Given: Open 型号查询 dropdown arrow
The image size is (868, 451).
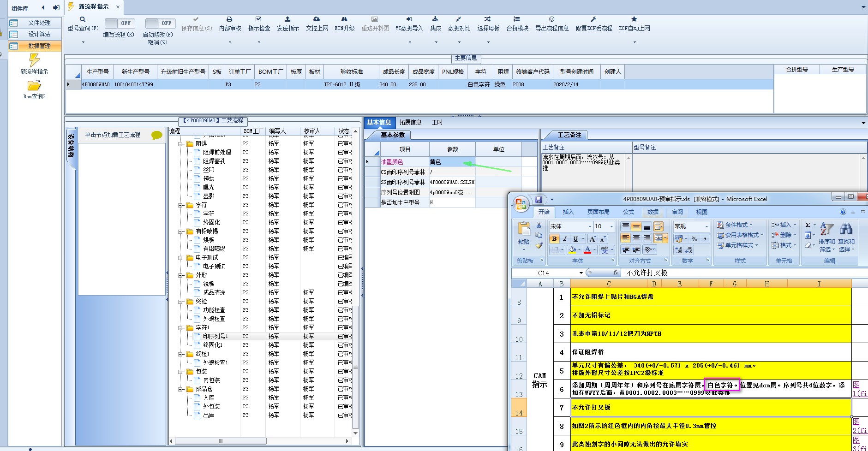Looking at the screenshot, I should click(83, 42).
